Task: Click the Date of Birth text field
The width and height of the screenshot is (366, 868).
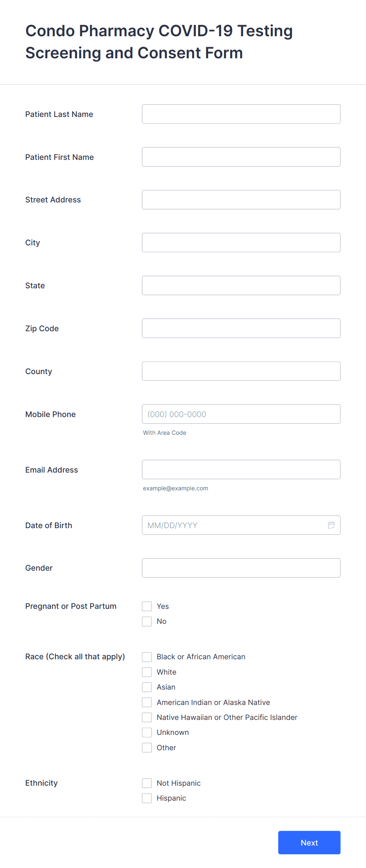Action: pyautogui.click(x=234, y=525)
